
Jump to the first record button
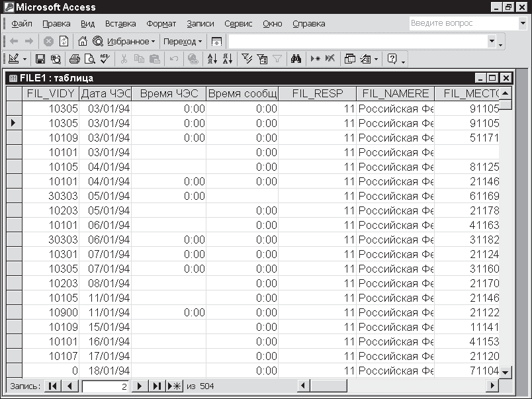pyautogui.click(x=53, y=386)
